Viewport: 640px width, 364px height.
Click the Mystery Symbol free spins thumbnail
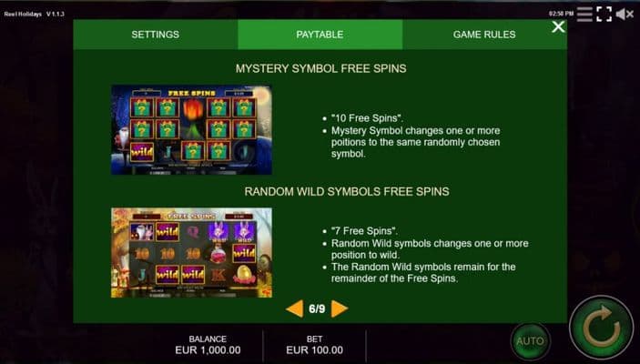191,130
